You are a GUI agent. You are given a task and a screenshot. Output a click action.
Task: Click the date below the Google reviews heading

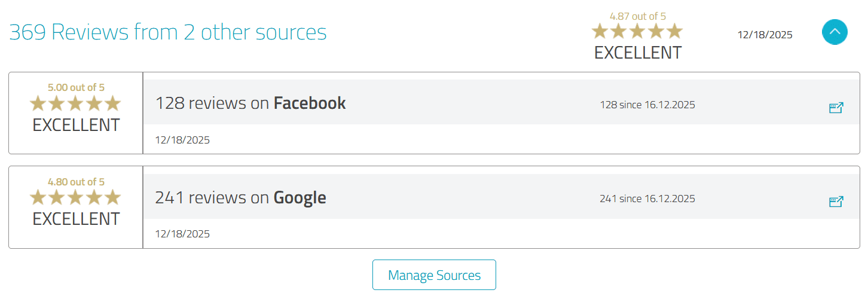182,234
